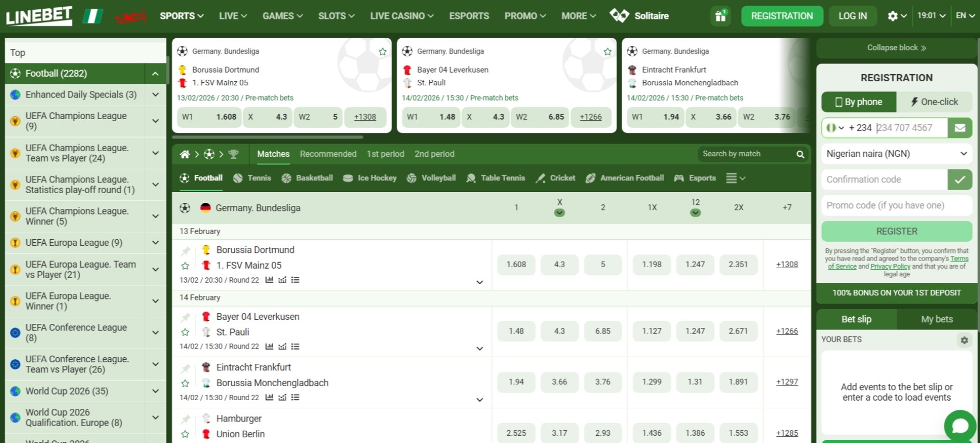
Task: Click the Confirmation code field
Action: [x=885, y=179]
